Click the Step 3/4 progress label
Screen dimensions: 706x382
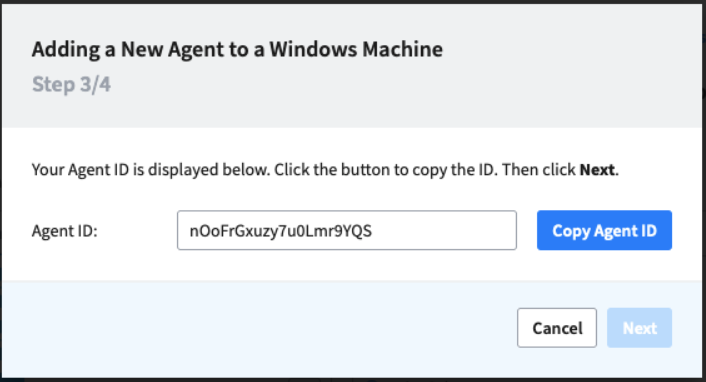[x=71, y=84]
